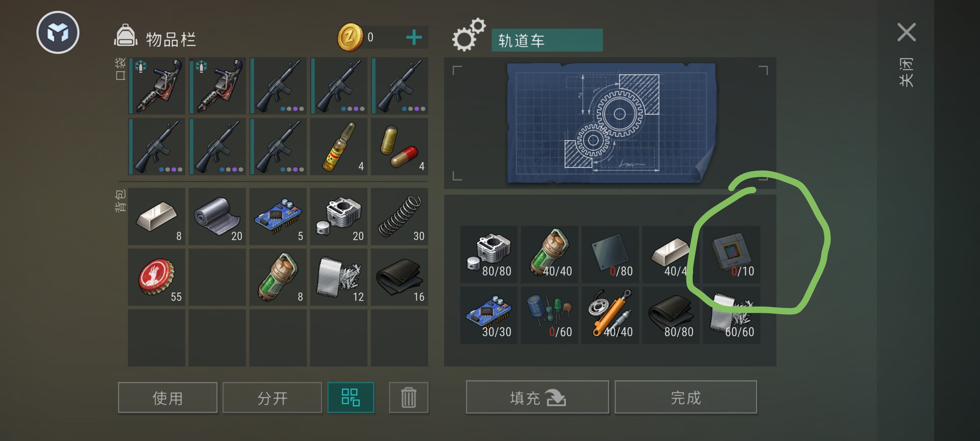The width and height of the screenshot is (980, 441).
Task: Close the panel with the X
Action: coord(906,32)
